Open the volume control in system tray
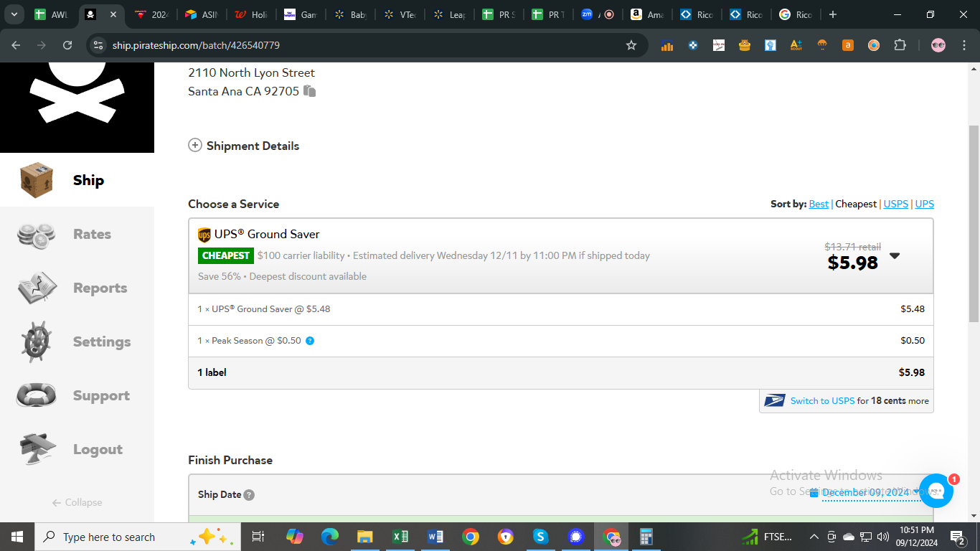 [x=883, y=537]
